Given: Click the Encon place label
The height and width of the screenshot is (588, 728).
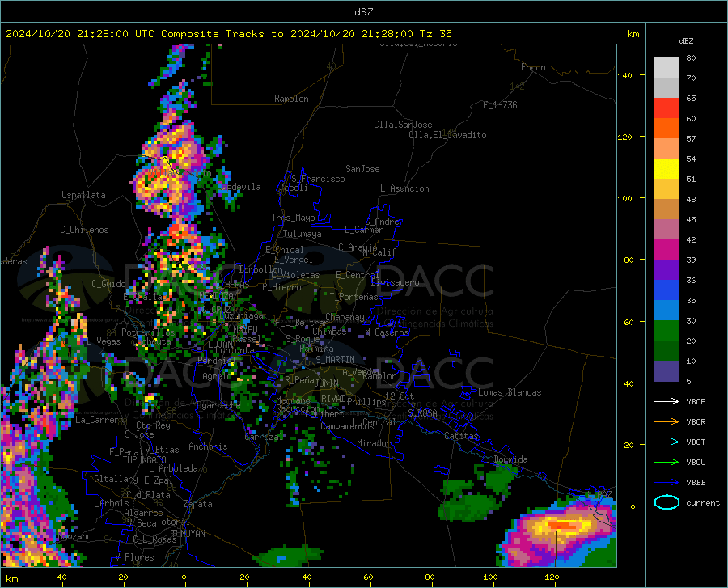Looking at the screenshot, I should point(533,67).
